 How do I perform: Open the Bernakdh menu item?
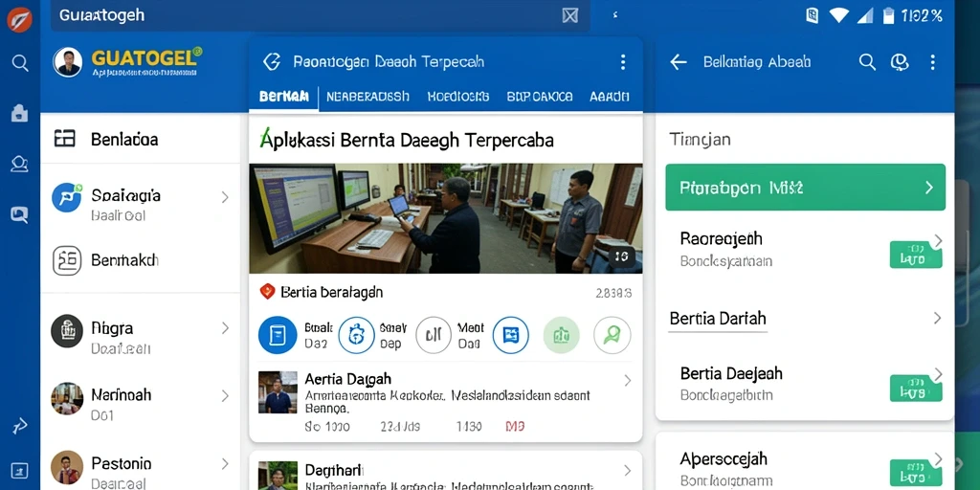tap(140, 260)
